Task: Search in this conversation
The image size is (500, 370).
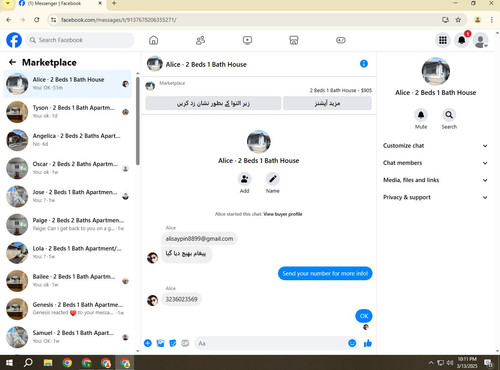Action: 449,115
